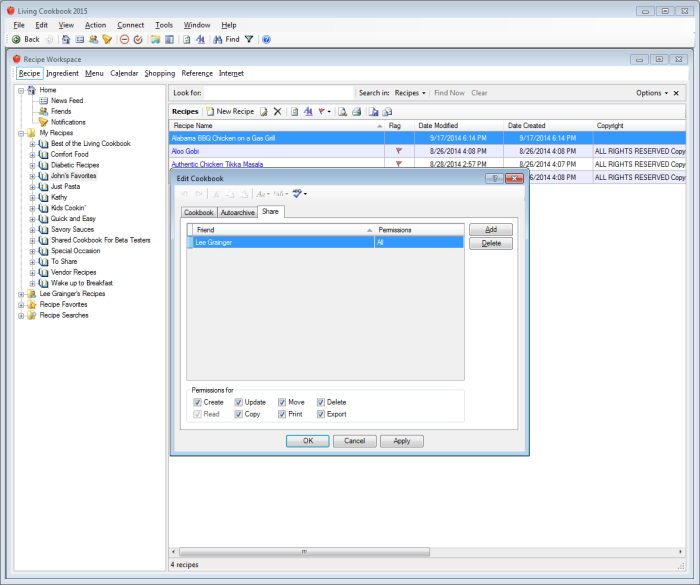Click the Delete button beside friend list
Image resolution: width=700 pixels, height=585 pixels.
[x=491, y=243]
